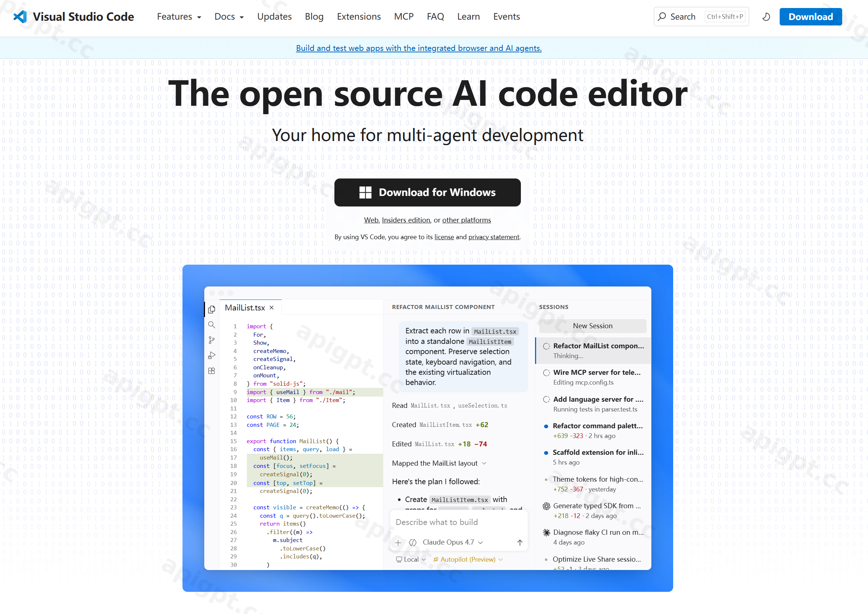Expand the Docs dropdown menu

tap(229, 17)
